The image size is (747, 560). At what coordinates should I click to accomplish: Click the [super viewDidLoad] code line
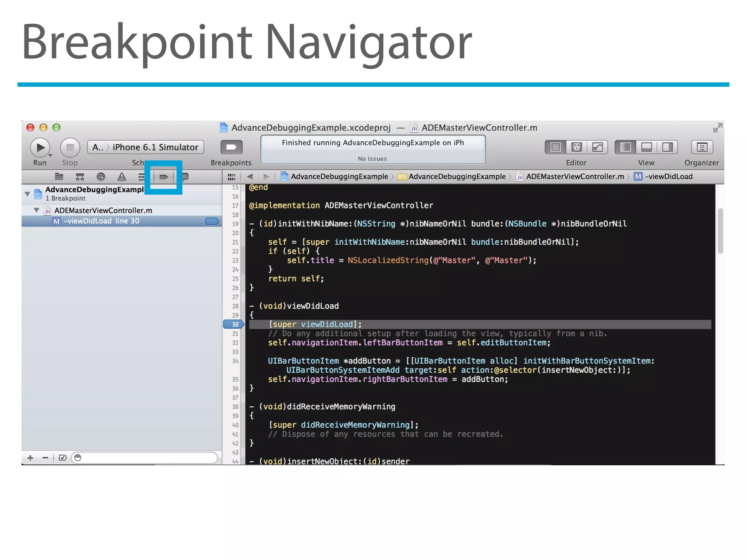pos(315,324)
